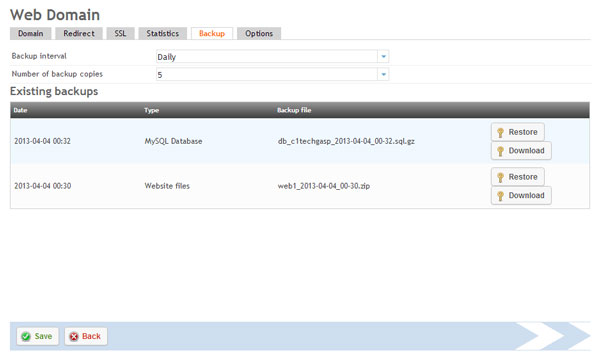This screenshot has height=363, width=600.
Task: Click file name web1_2013-04-04_00-30.zip
Action: [x=324, y=186]
